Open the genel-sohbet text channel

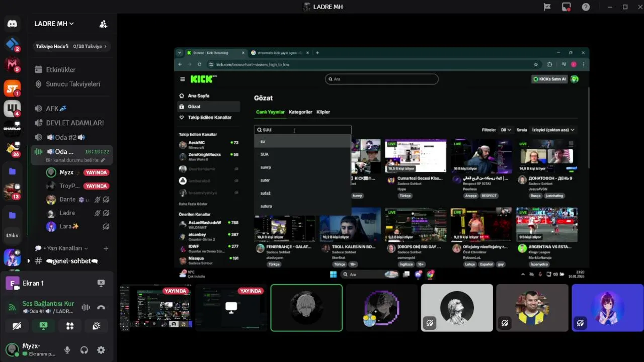click(x=70, y=261)
